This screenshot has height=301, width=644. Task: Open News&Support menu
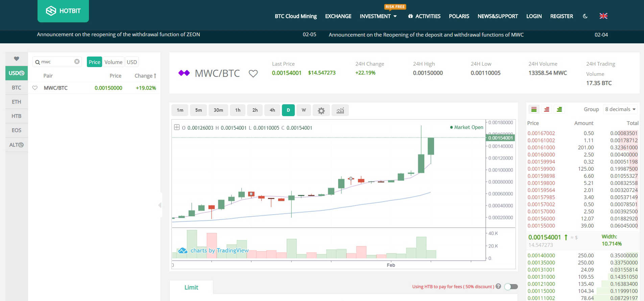498,16
